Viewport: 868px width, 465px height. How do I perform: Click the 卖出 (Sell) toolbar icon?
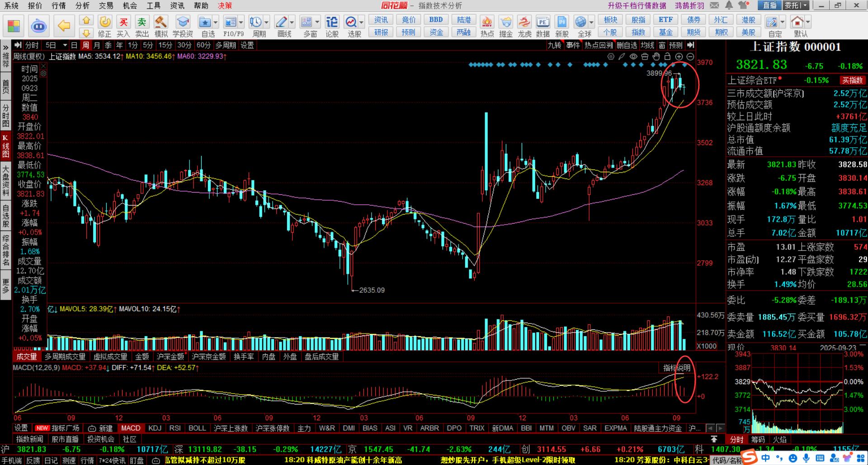pyautogui.click(x=142, y=26)
